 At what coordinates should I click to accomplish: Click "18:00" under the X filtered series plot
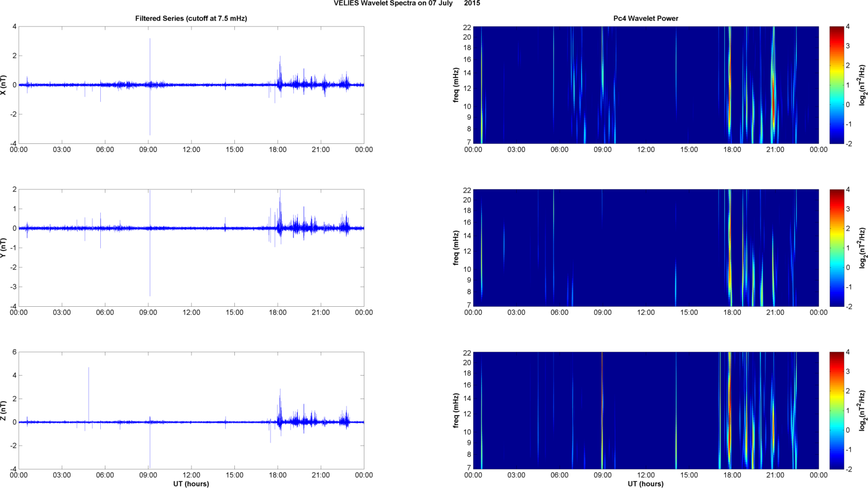click(x=278, y=150)
